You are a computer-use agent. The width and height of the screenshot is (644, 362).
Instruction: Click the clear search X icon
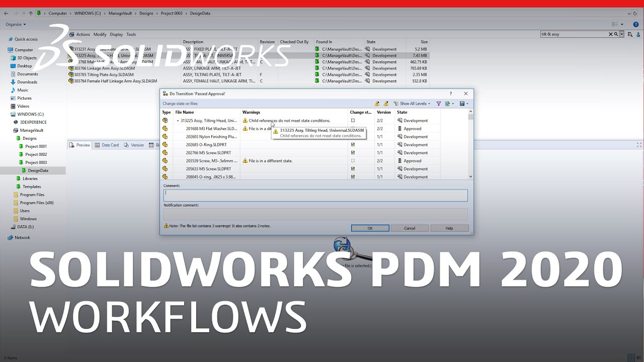[611, 34]
